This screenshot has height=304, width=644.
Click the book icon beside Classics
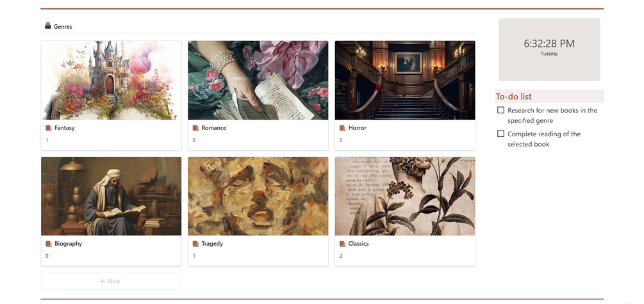pyautogui.click(x=343, y=244)
